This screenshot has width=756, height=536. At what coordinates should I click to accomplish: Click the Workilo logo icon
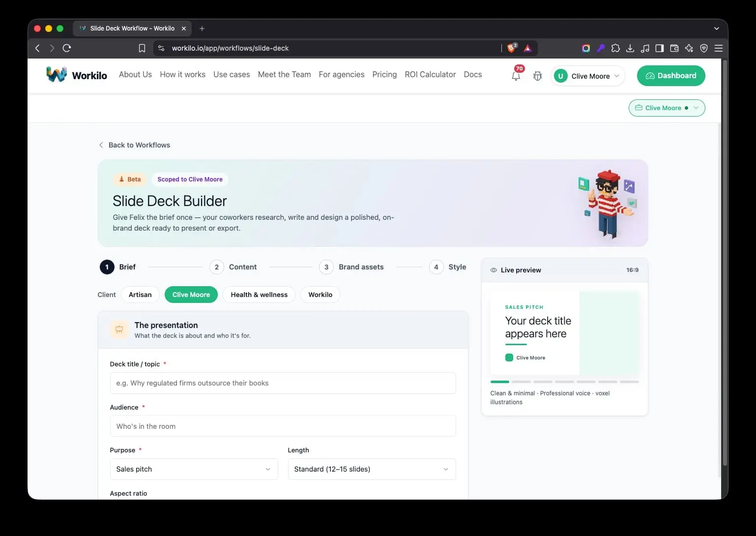click(57, 75)
